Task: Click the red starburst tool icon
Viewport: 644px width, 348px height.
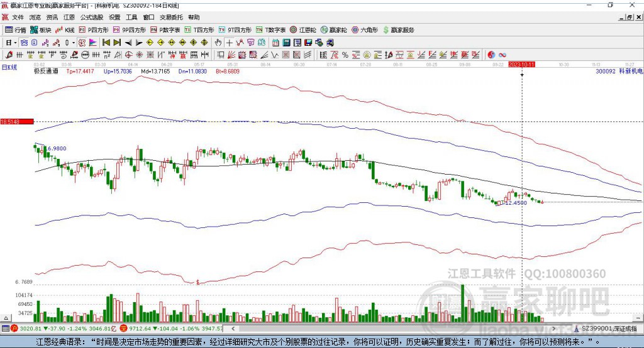Action: 139,55
